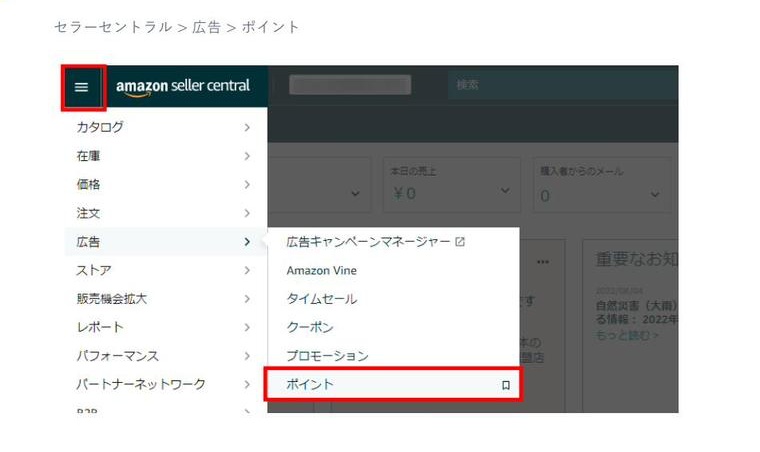The width and height of the screenshot is (760, 452).
Task: Select ストア menu item
Action: click(x=166, y=270)
